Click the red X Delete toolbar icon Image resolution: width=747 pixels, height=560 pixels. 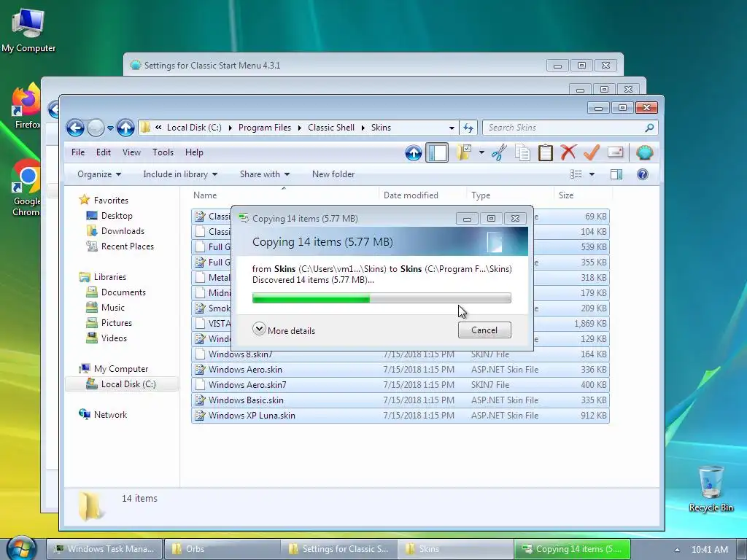click(568, 153)
